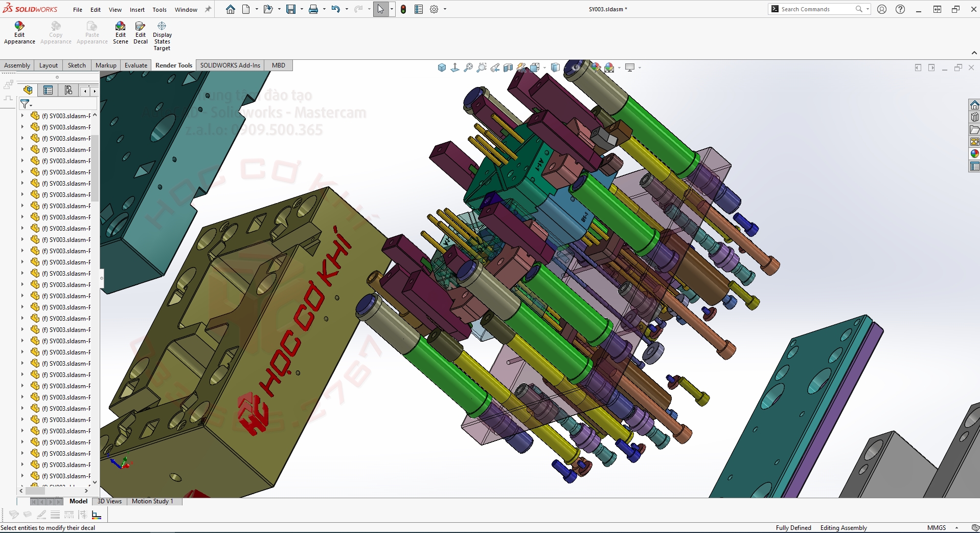980x533 pixels.
Task: Zoom to fit the model in the viewport
Action: [468, 68]
